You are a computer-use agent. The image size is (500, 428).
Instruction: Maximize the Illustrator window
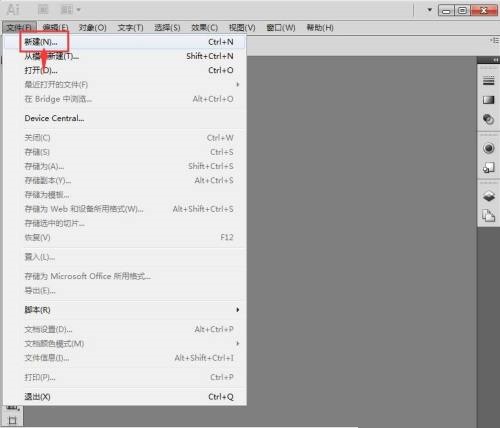[462, 10]
